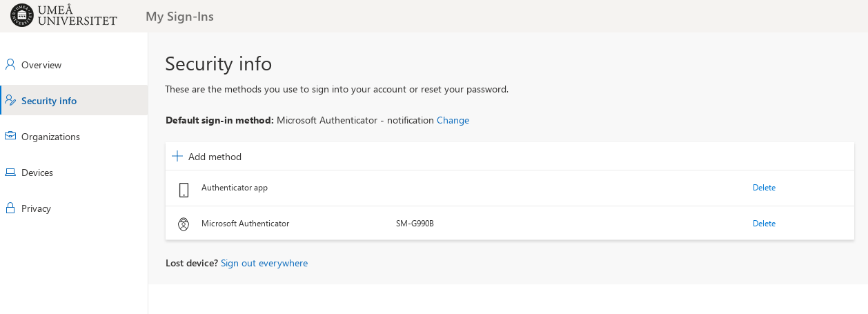The height and width of the screenshot is (314, 868).
Task: Click the SM-G990B device name
Action: [x=415, y=224]
